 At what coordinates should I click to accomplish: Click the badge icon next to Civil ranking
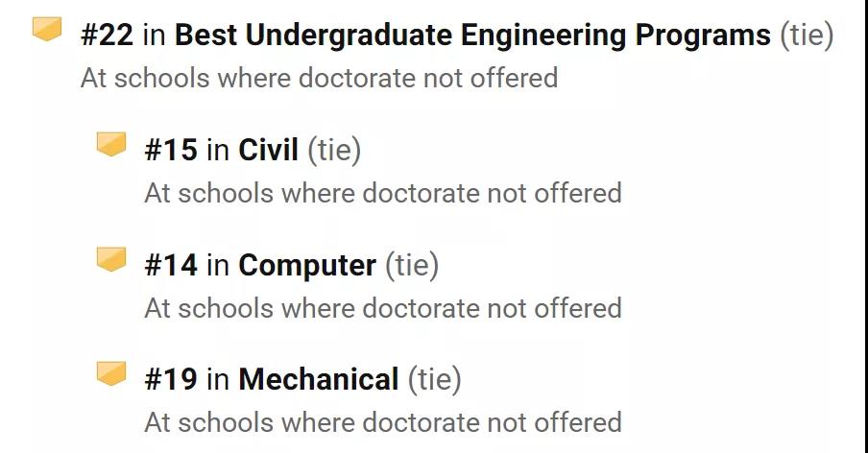[x=111, y=144]
